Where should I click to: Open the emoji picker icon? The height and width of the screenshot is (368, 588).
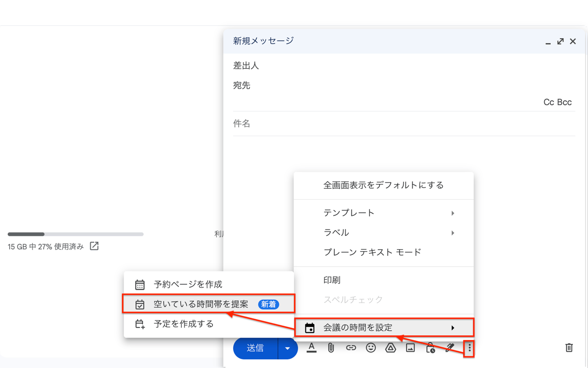pyautogui.click(x=371, y=348)
